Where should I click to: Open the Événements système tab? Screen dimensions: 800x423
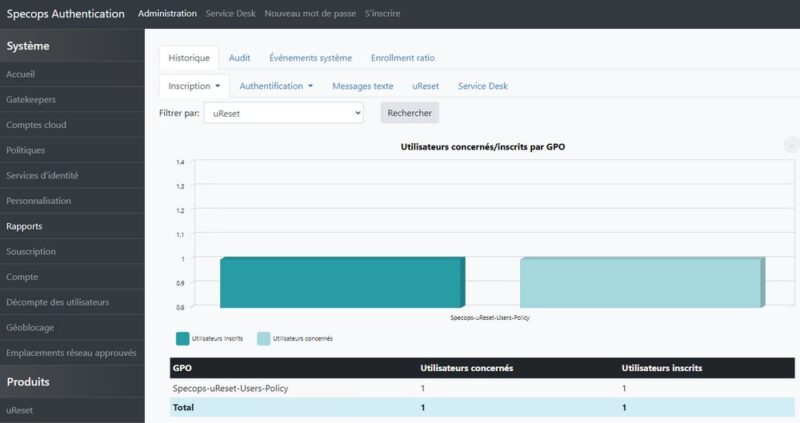coord(310,58)
